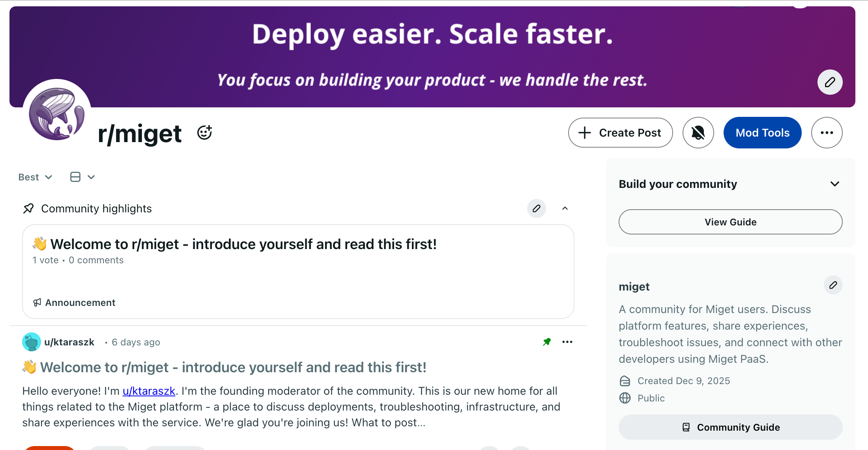Open the community overflow menu (three dots)
Screen dimensions: 868x450
827,133
